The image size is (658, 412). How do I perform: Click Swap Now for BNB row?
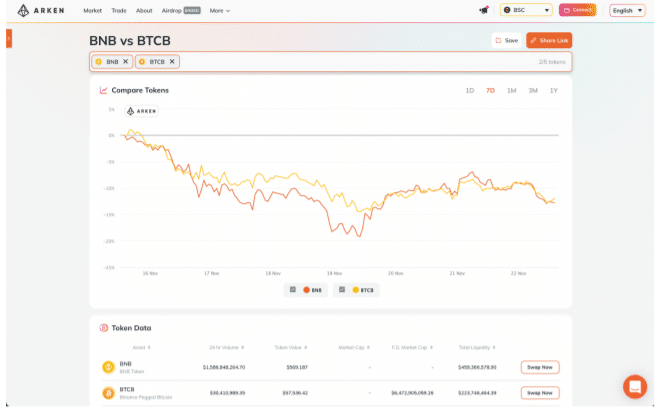[540, 367]
